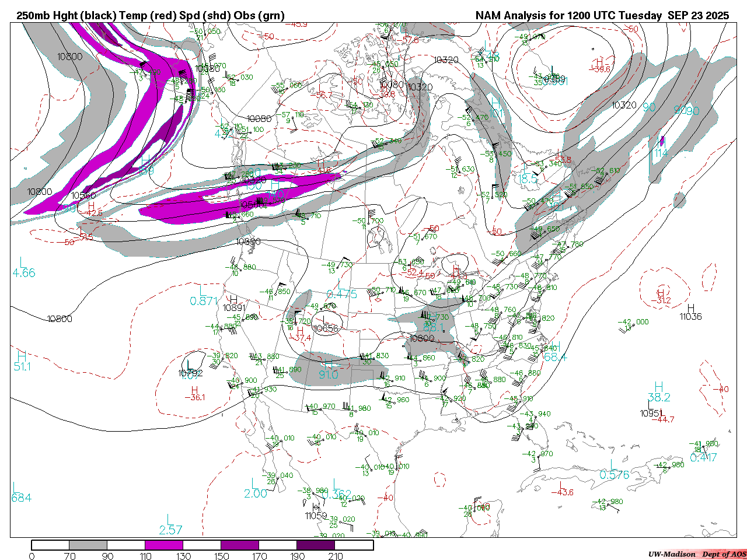Pick the dark purple 190-210 legend swatch
Viewport: 747px width, 560px height.
click(x=316, y=545)
